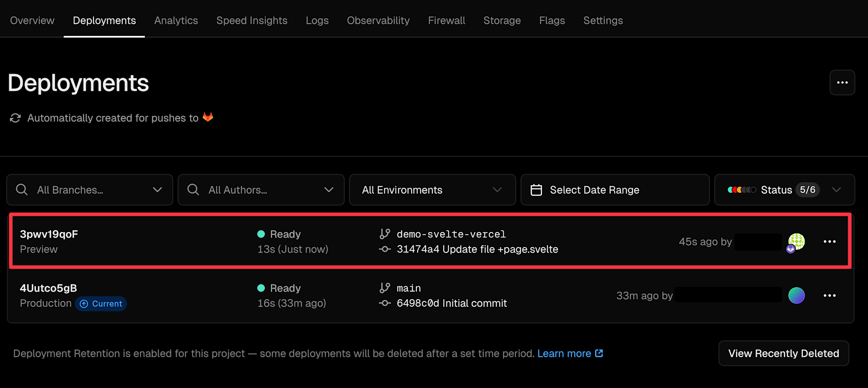868x388 pixels.
Task: Click the GitLab fox icon
Action: tap(208, 117)
